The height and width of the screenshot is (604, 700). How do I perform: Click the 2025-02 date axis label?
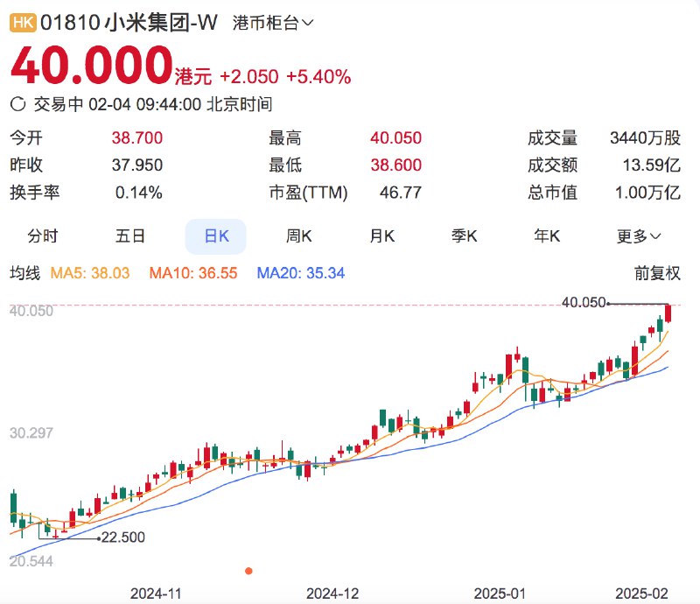(642, 593)
